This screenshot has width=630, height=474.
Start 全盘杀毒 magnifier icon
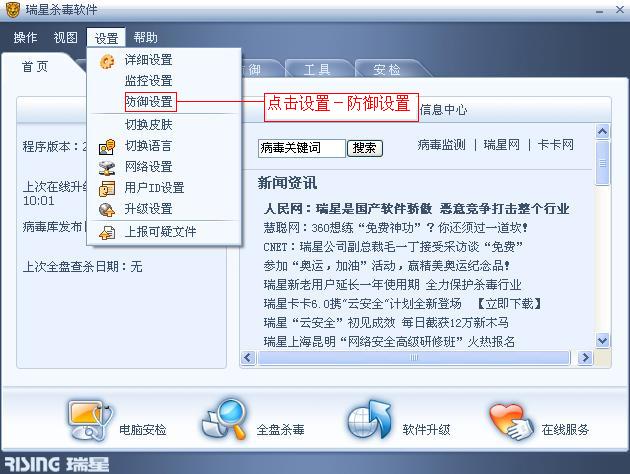(226, 419)
